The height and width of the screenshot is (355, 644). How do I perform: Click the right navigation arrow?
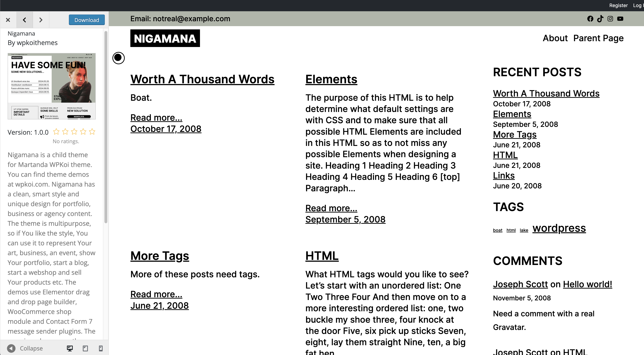(41, 20)
